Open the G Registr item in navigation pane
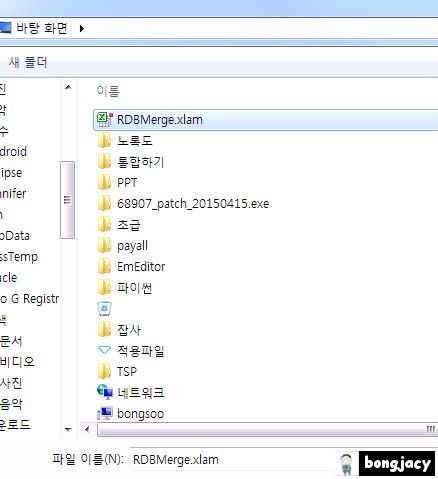Screen dimensions: 438x479 [x=29, y=299]
